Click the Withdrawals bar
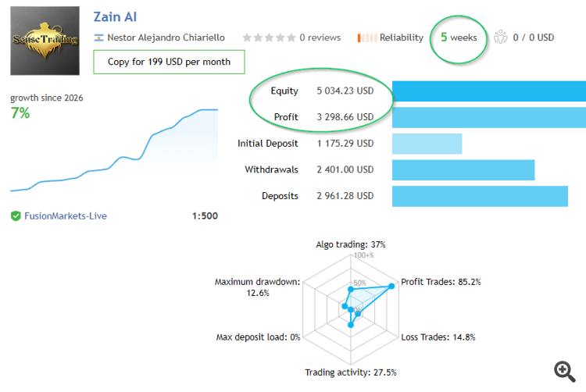This screenshot has height=392, width=586. pos(463,169)
